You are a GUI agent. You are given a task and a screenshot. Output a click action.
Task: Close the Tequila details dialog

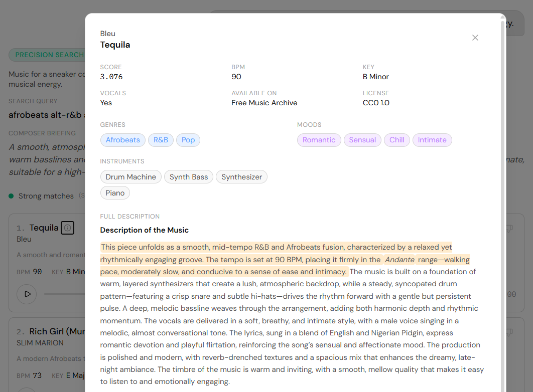click(475, 38)
